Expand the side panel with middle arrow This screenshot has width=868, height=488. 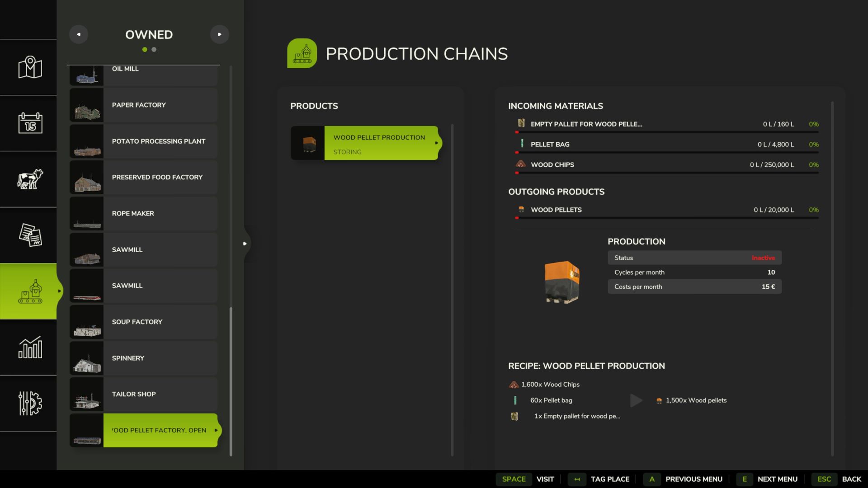[x=245, y=244]
